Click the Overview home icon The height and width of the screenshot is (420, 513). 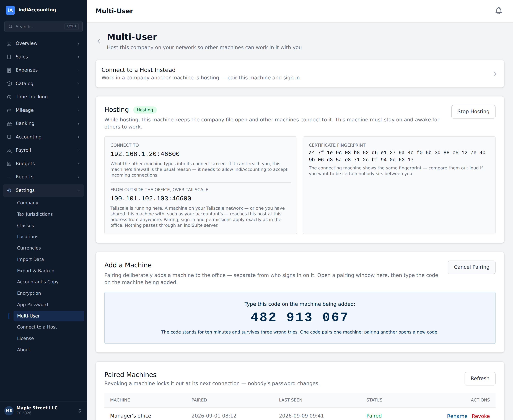click(x=9, y=44)
